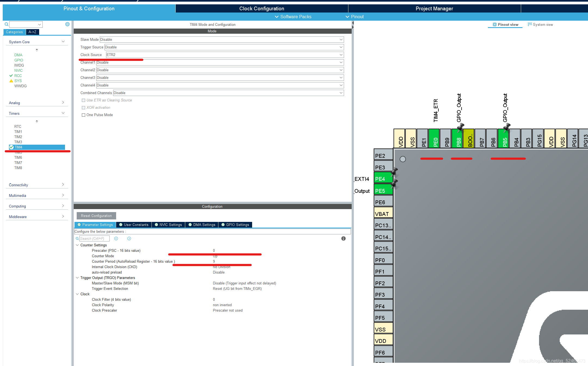Click the collapse arrow above the RTC list
Screen dimensions: 588x366
tap(37, 122)
